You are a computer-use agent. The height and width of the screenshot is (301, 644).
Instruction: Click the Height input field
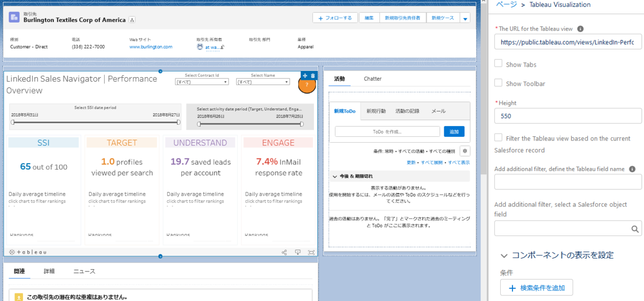568,115
